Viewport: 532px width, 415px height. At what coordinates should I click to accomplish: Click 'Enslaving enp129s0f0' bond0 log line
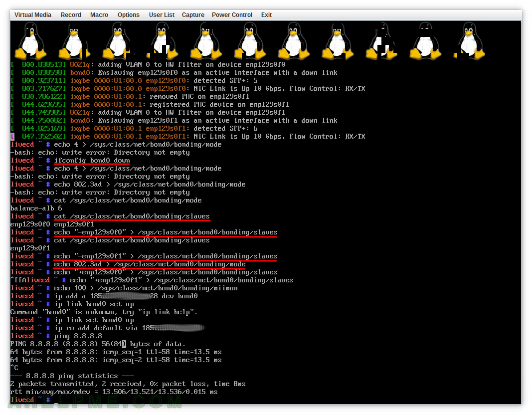coord(174,73)
